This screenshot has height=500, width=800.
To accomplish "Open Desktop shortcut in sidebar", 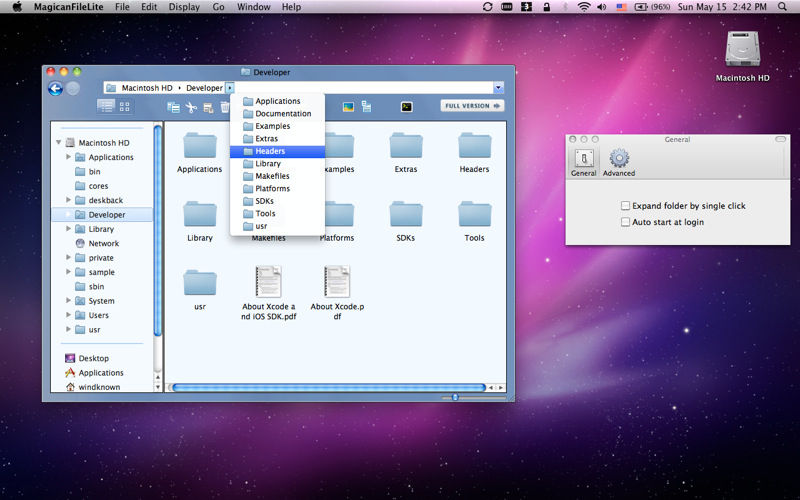I will (x=93, y=358).
